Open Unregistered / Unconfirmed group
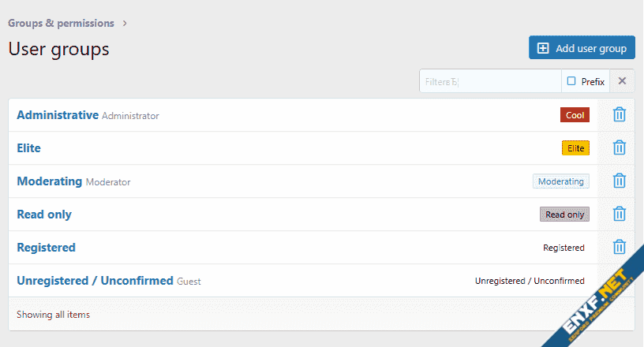The image size is (644, 347). 95,281
